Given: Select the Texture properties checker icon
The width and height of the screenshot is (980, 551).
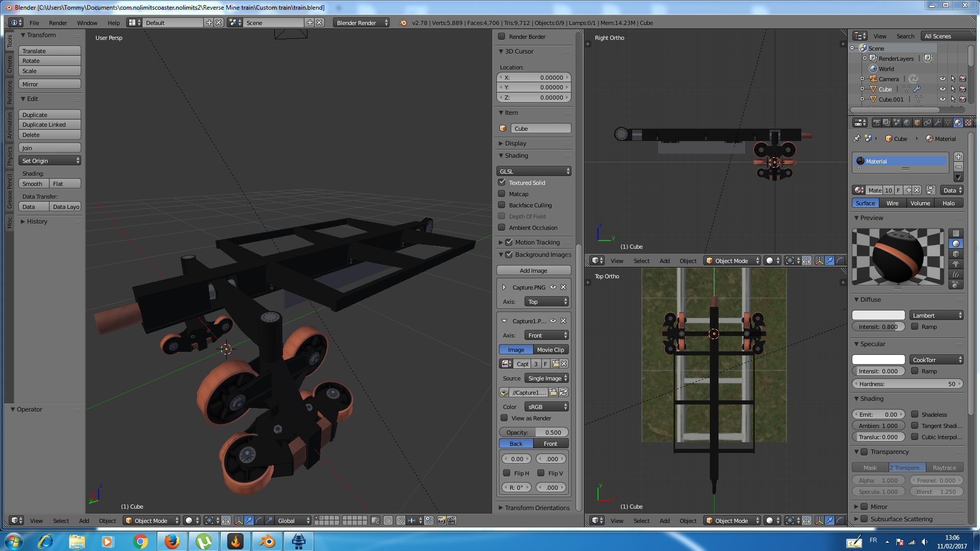Looking at the screenshot, I should (x=968, y=123).
